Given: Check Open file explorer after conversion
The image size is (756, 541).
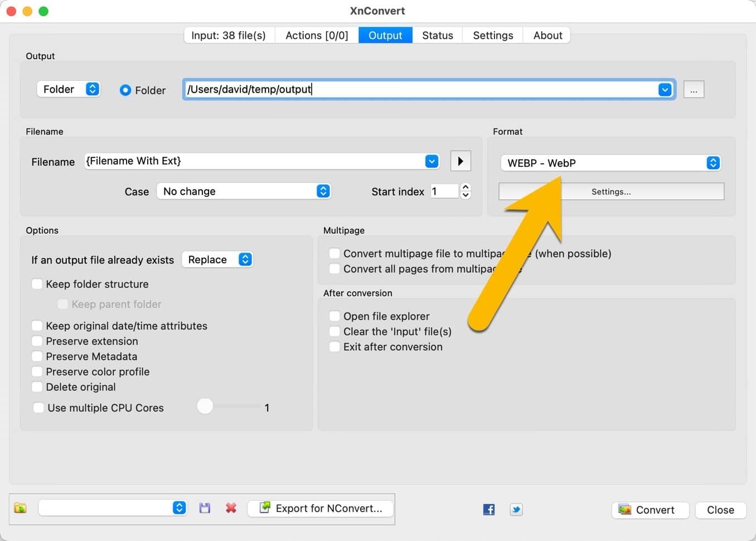Looking at the screenshot, I should pyautogui.click(x=335, y=316).
